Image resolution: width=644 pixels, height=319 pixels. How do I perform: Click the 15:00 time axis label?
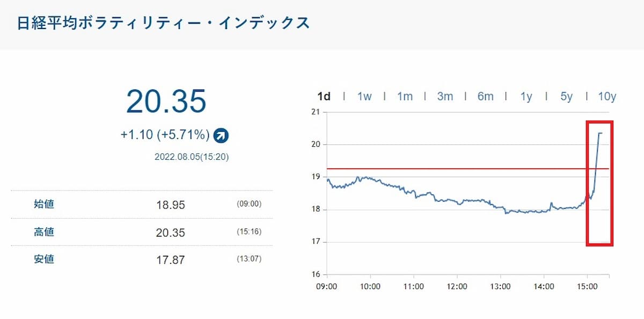[587, 287]
